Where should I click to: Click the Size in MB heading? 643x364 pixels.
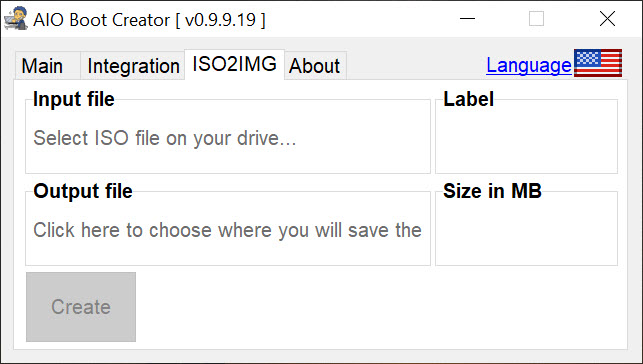(492, 191)
